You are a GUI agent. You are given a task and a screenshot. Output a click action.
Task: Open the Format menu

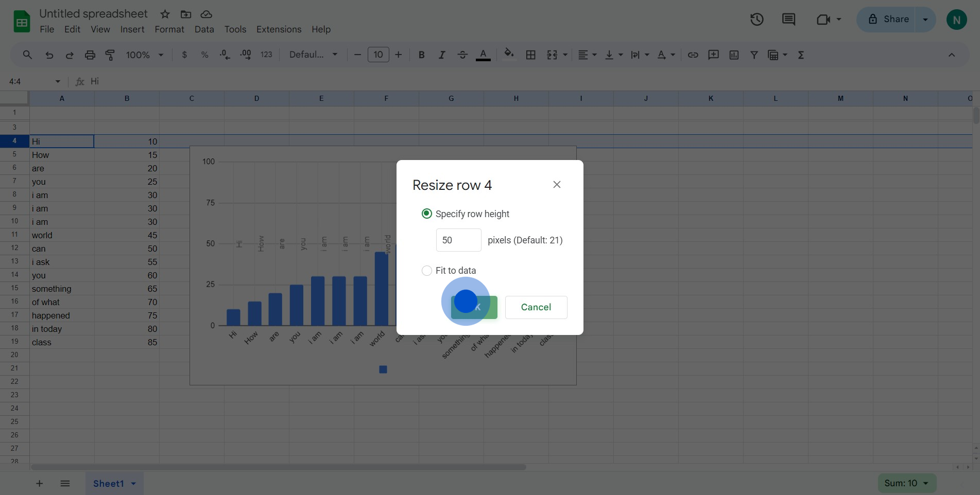(169, 29)
